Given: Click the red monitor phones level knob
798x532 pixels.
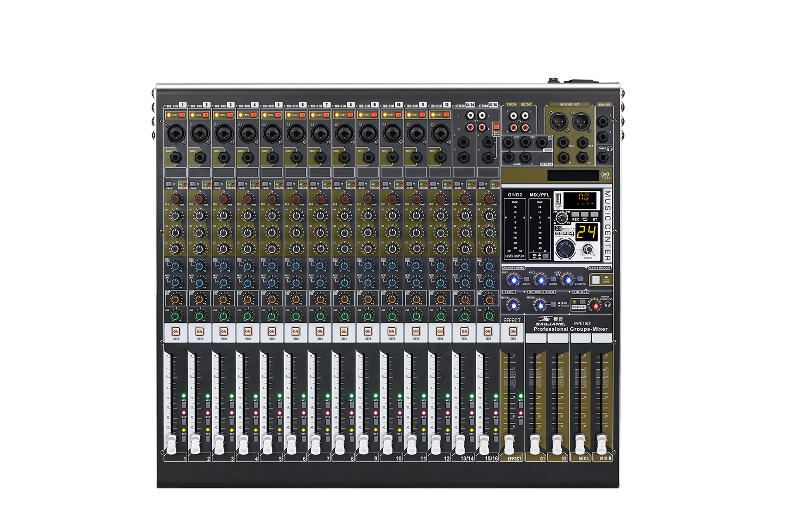Looking at the screenshot, I should point(595,305).
